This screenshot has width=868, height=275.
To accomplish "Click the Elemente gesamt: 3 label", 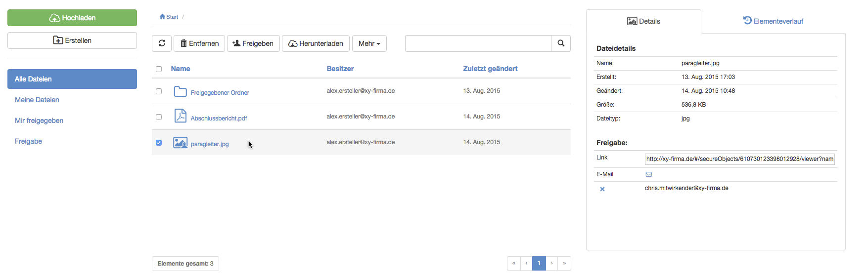I will coord(185,264).
